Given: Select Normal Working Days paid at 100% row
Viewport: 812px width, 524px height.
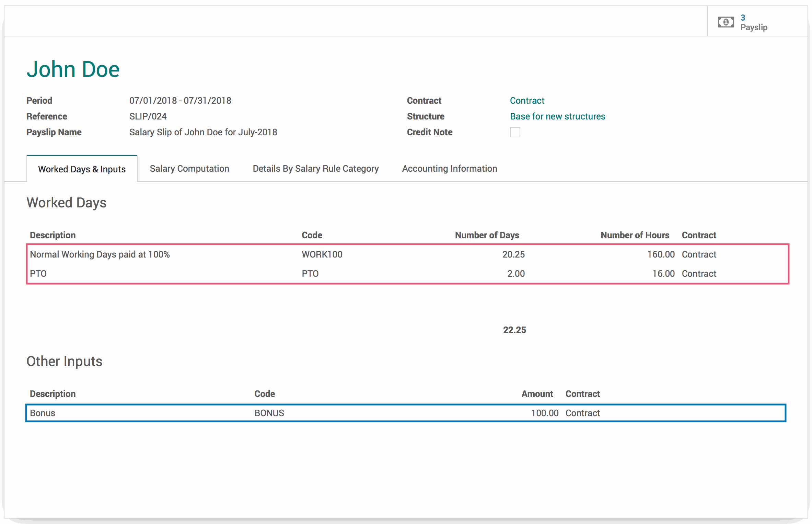Looking at the screenshot, I should pos(408,254).
